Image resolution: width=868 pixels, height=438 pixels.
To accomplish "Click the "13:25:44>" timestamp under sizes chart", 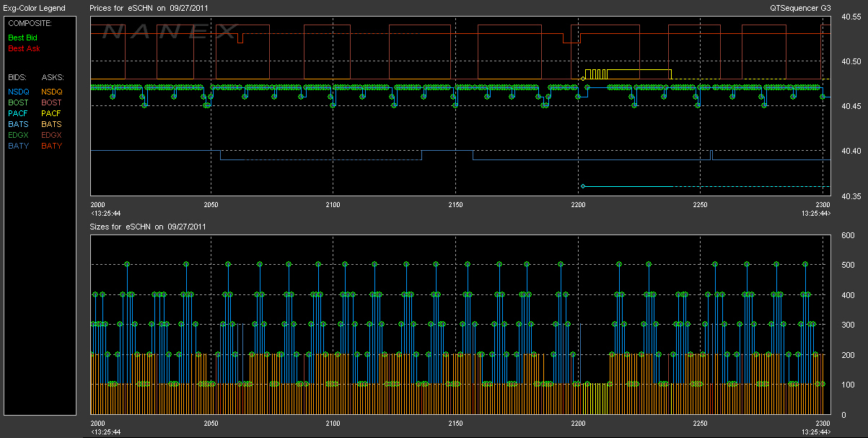I will click(x=816, y=432).
